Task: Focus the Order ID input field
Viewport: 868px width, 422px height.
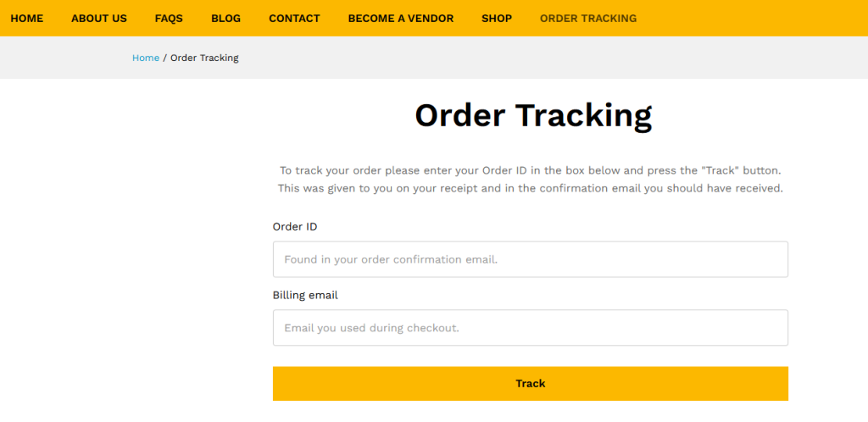Action: point(530,259)
